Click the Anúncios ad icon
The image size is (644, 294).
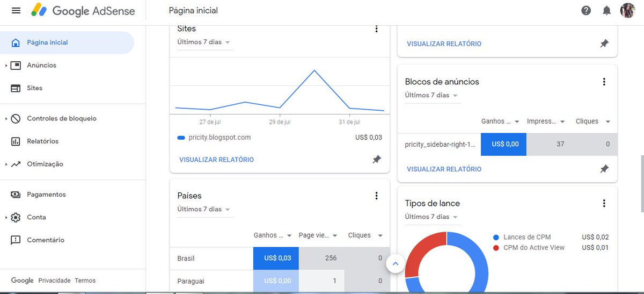16,65
